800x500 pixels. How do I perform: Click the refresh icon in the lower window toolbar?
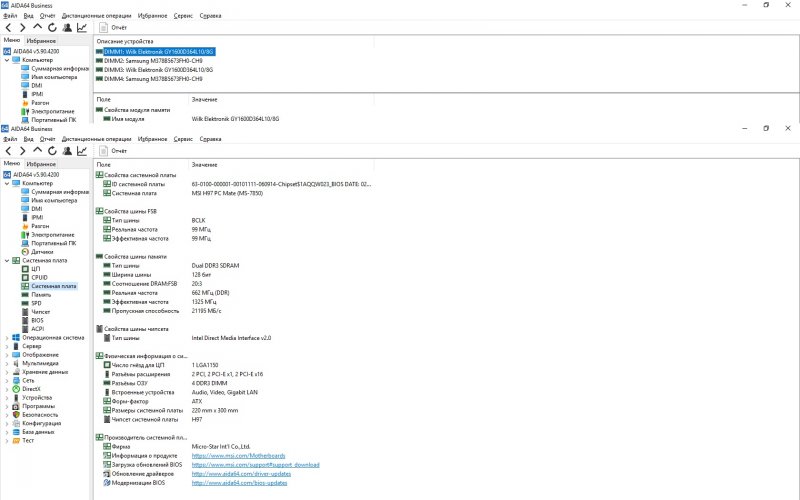tap(52, 150)
